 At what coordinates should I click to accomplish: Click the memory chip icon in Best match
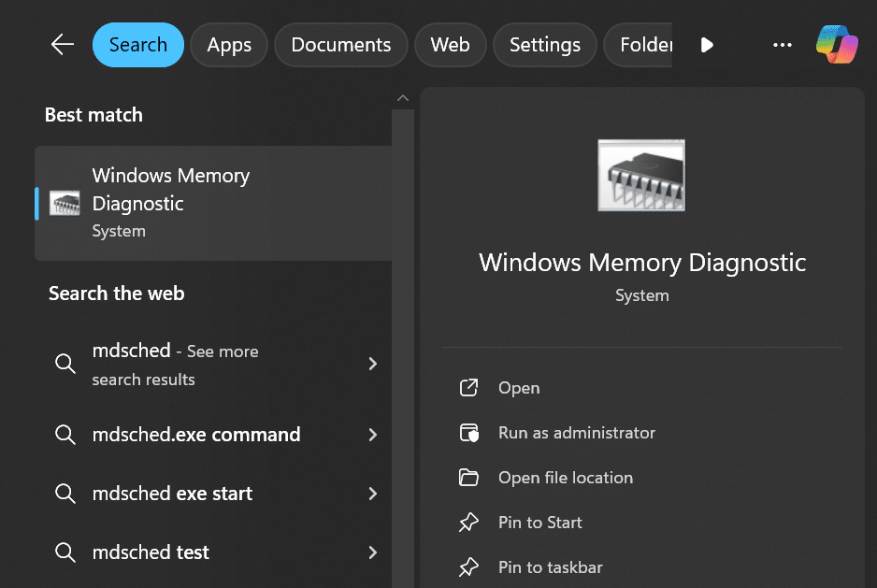(65, 203)
